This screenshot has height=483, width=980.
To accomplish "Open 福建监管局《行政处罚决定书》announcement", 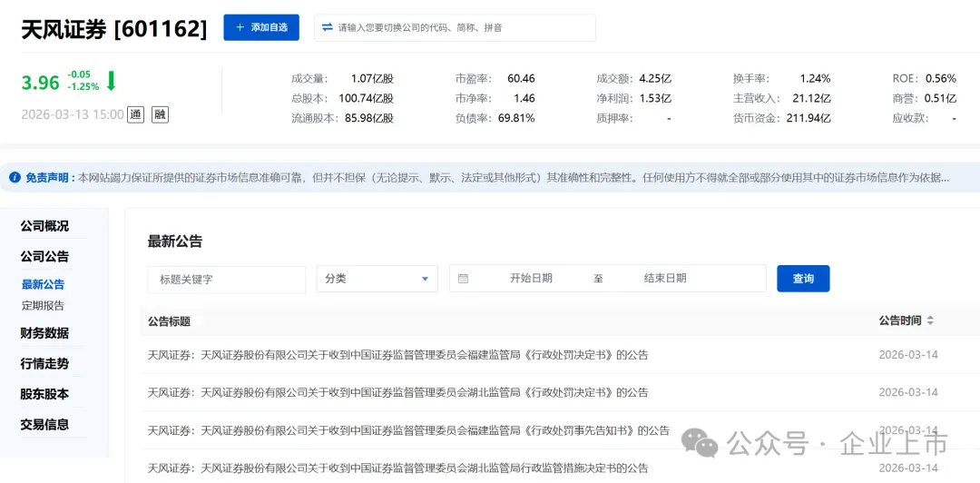I will [398, 355].
